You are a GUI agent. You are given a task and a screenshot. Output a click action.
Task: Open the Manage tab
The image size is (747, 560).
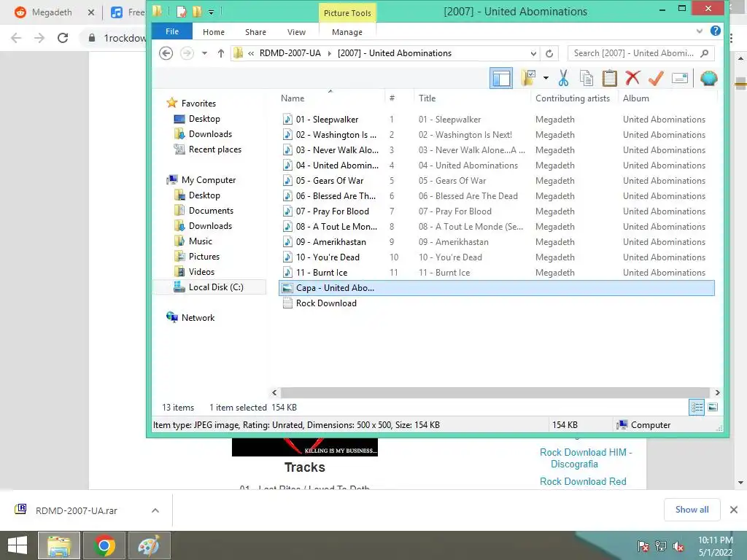(347, 32)
